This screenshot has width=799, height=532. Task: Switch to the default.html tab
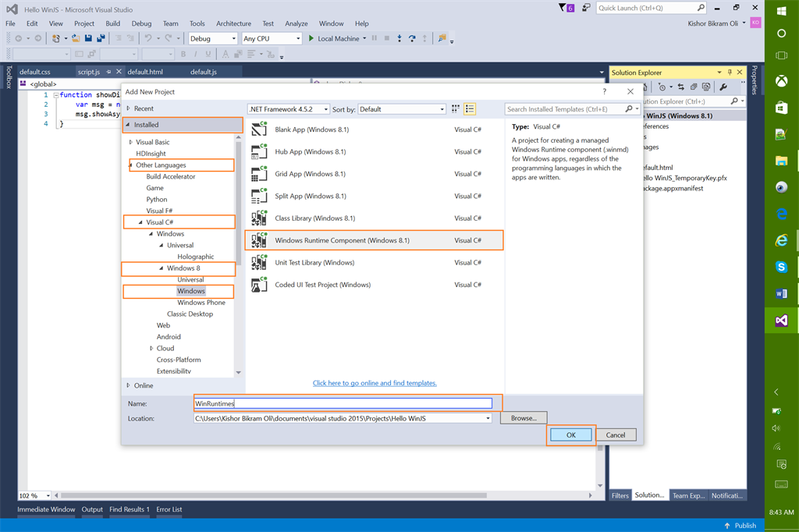[x=144, y=72]
